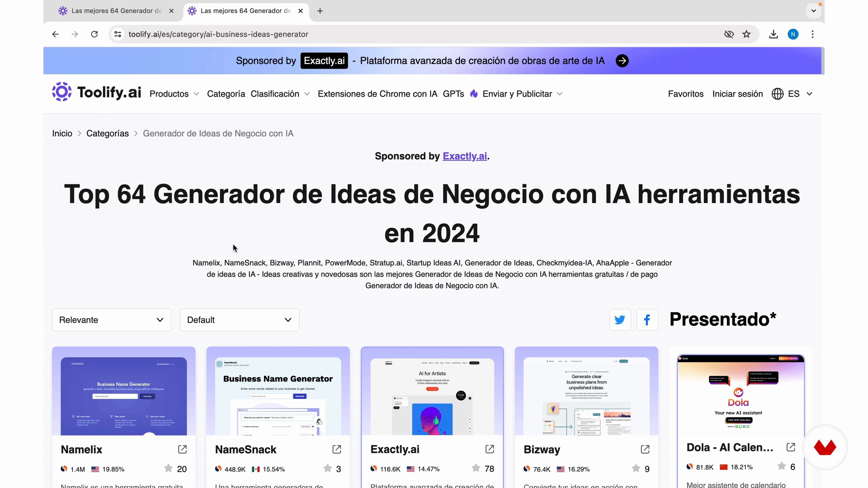
Task: Favorite NameSnack with the star icon
Action: tap(328, 468)
